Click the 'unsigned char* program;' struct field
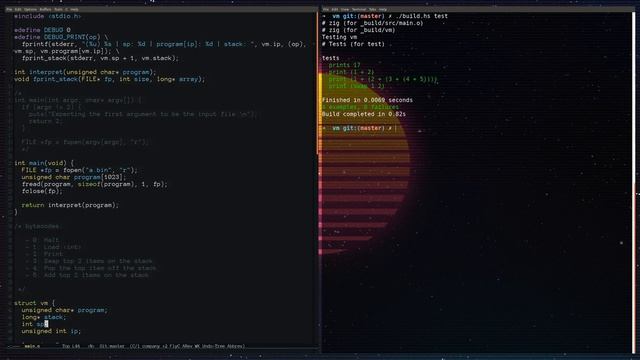Viewport: 640px width, 360px height. pyautogui.click(x=64, y=310)
